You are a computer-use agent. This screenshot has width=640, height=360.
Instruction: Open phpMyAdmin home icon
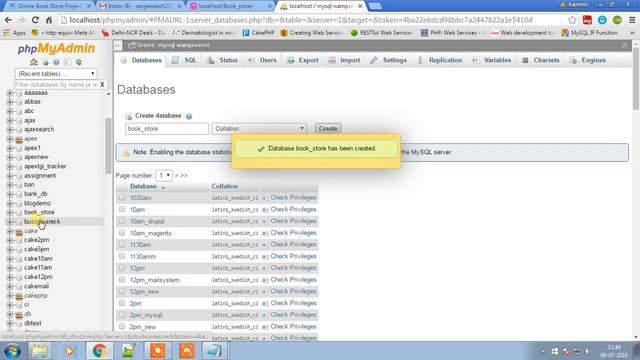34,62
